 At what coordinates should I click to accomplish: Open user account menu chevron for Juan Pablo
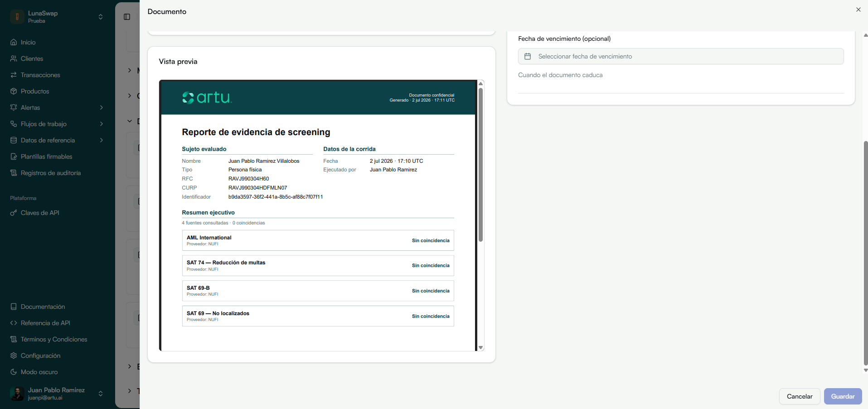click(x=101, y=394)
